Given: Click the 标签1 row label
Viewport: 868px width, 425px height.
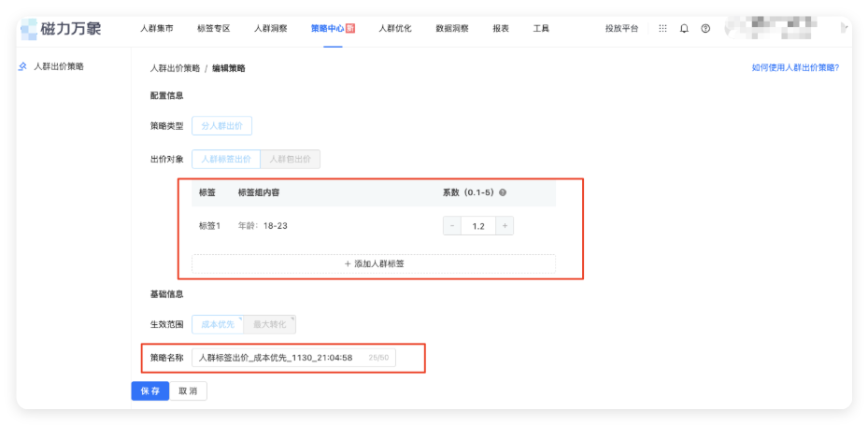Looking at the screenshot, I should (x=210, y=226).
